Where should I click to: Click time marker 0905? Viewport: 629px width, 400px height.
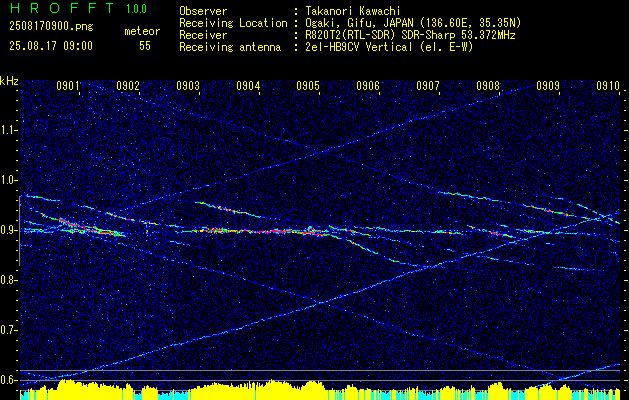pos(308,85)
